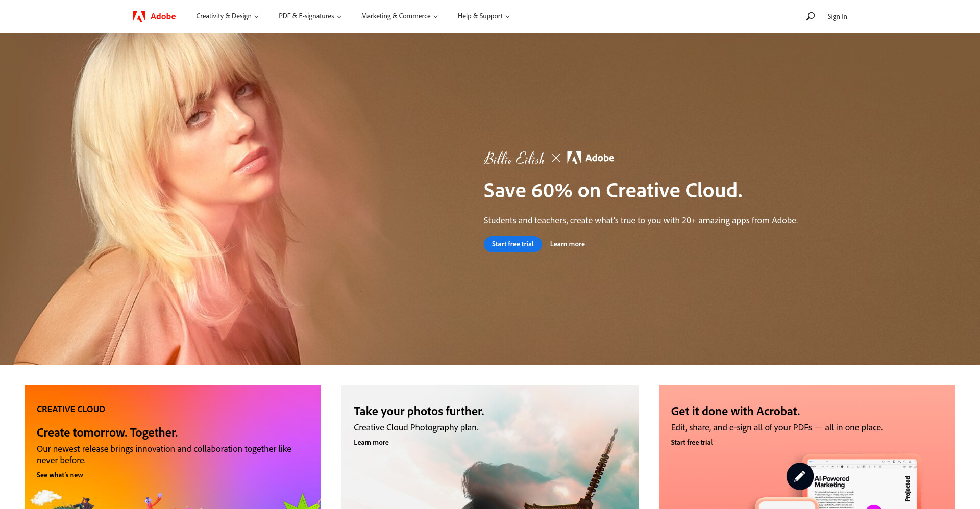Viewport: 980px width, 509px height.
Task: Click the Billie Eilish signature logo
Action: [x=514, y=158]
